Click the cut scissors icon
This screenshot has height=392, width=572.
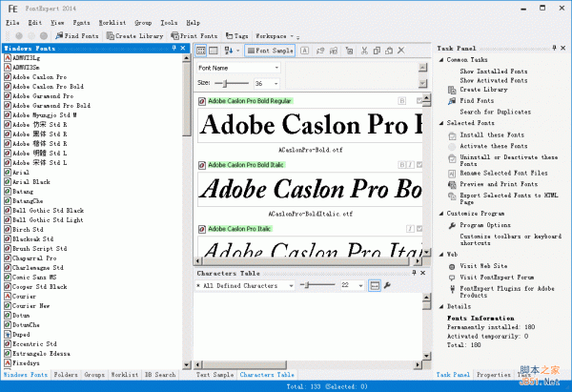click(364, 51)
